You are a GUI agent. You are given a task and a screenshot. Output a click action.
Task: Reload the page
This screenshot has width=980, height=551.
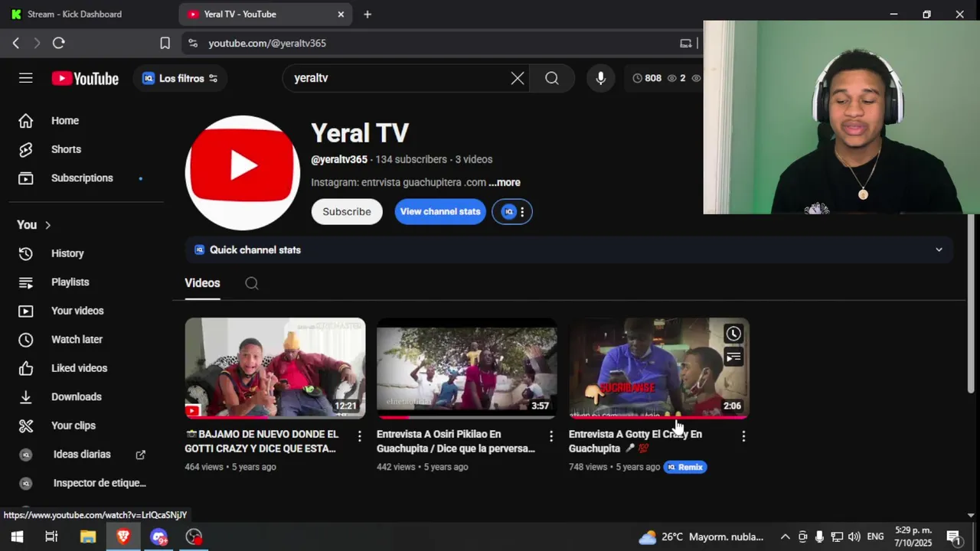pyautogui.click(x=58, y=43)
